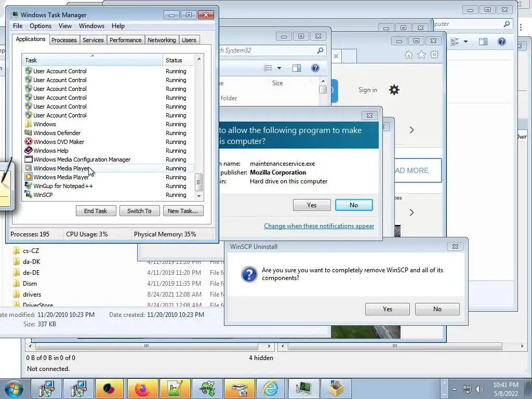Click Yes in the UAC prompt

[x=312, y=205]
